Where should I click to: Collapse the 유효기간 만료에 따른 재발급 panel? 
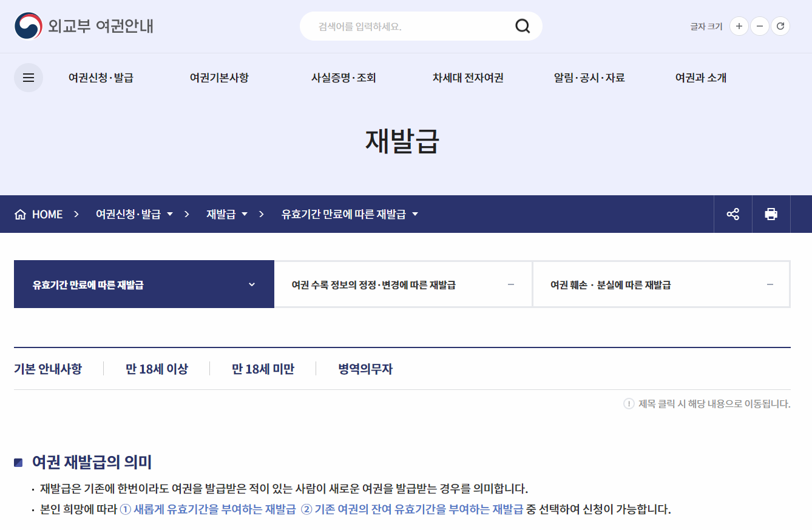tap(251, 284)
